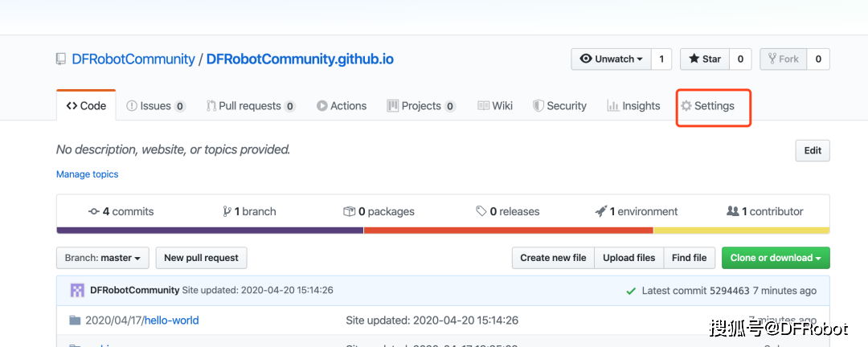Click the DFRobotCommunity commit author name

tap(134, 290)
